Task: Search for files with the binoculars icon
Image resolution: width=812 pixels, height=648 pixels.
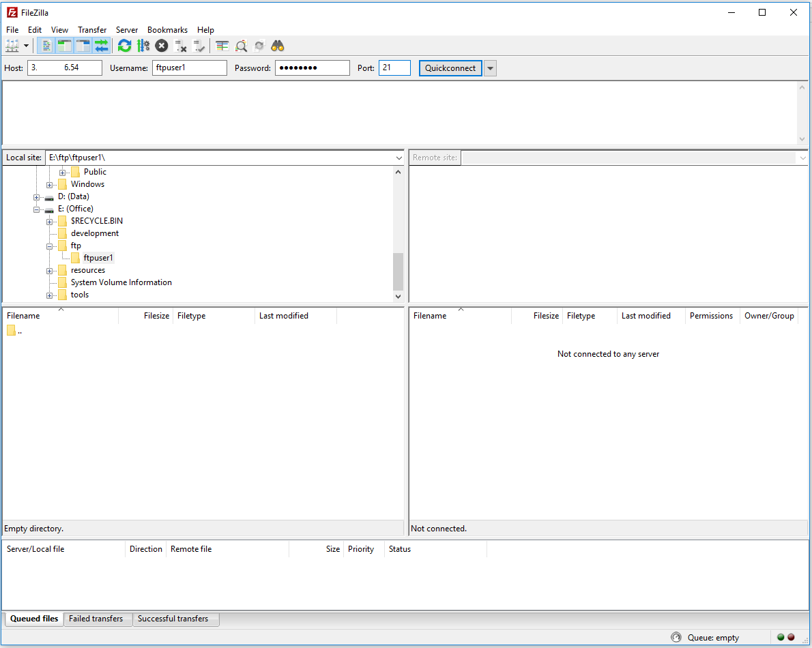Action: 278,46
